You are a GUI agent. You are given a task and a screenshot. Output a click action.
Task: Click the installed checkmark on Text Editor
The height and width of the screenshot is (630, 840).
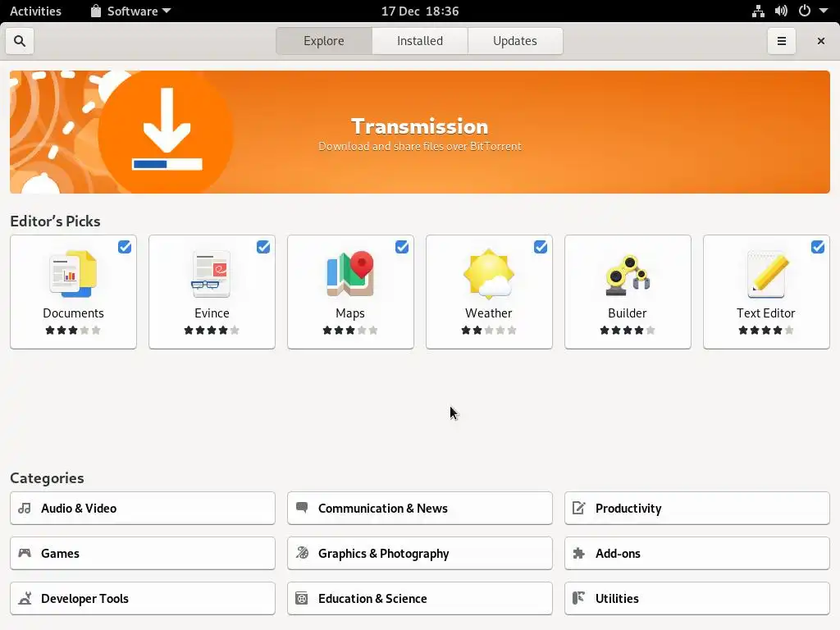pyautogui.click(x=818, y=246)
